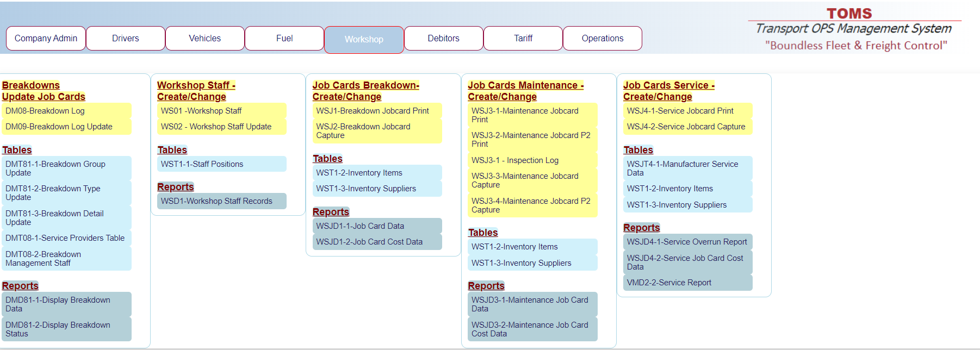Click the Tariff tab
The height and width of the screenshot is (350, 980).
tap(523, 39)
